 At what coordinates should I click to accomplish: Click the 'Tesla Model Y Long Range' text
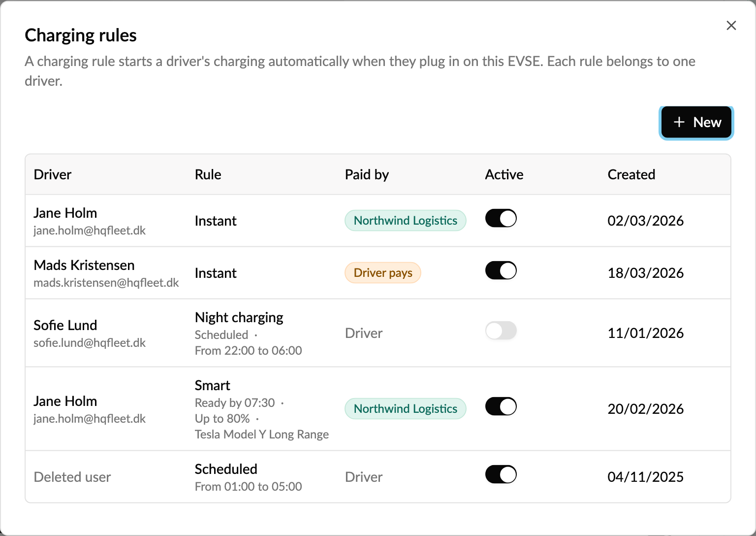(x=262, y=435)
